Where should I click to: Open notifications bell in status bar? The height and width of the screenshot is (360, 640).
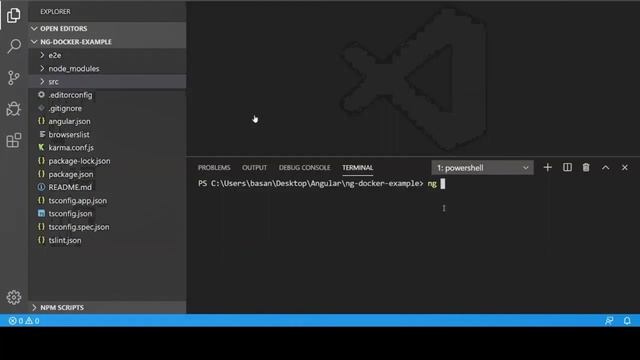click(x=627, y=321)
